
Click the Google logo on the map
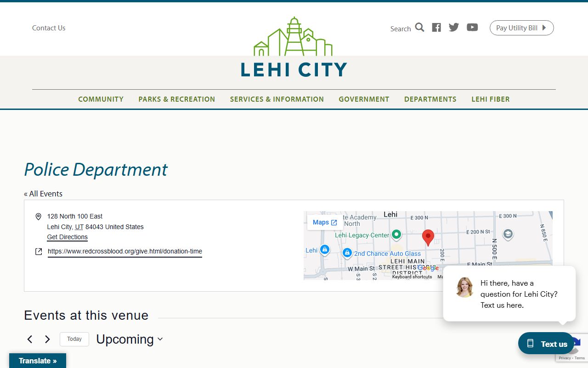click(428, 268)
